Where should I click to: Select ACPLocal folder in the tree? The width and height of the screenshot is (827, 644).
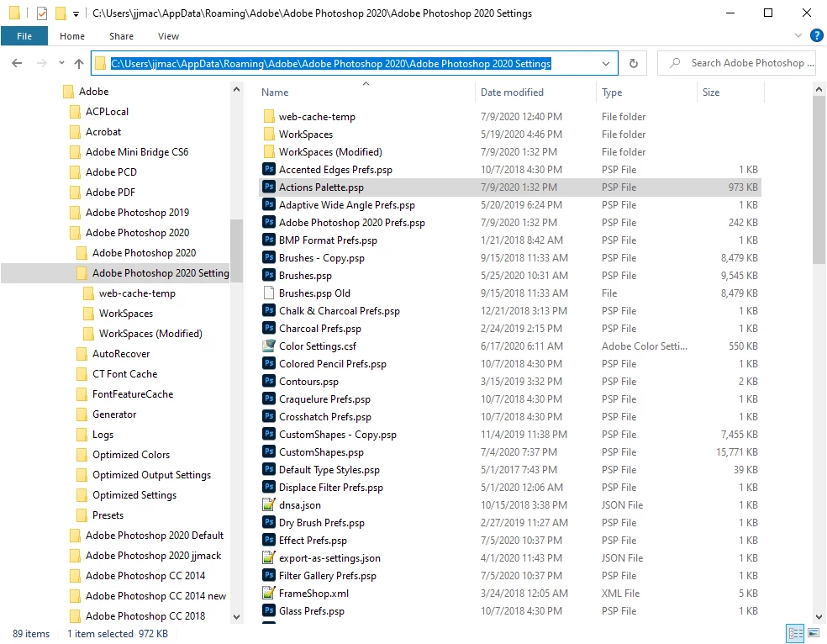click(107, 111)
